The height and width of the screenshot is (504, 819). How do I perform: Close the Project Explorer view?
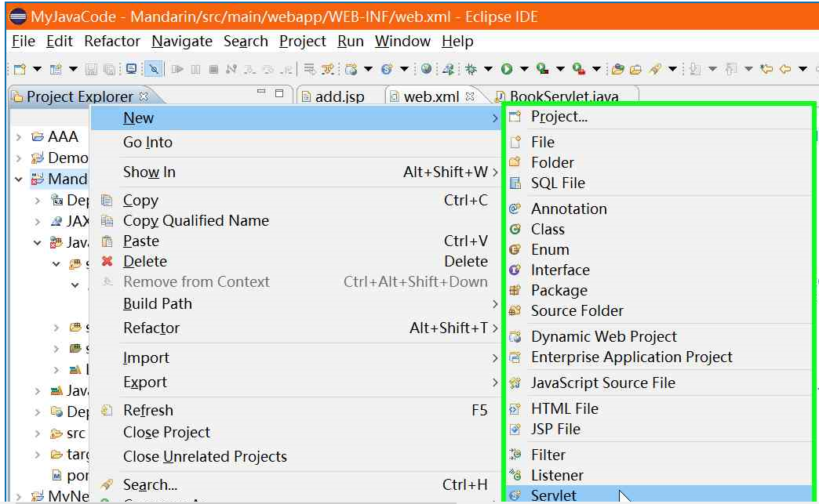(144, 96)
